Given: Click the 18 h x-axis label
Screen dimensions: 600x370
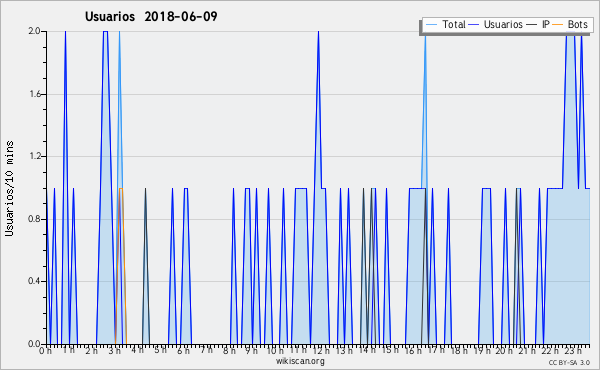Looking at the screenshot, I should (x=459, y=350).
